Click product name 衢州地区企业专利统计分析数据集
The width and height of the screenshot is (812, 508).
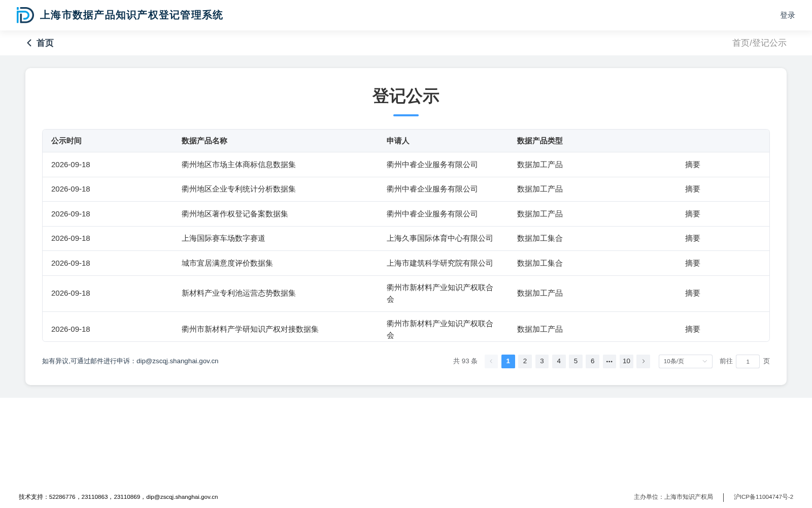point(239,189)
